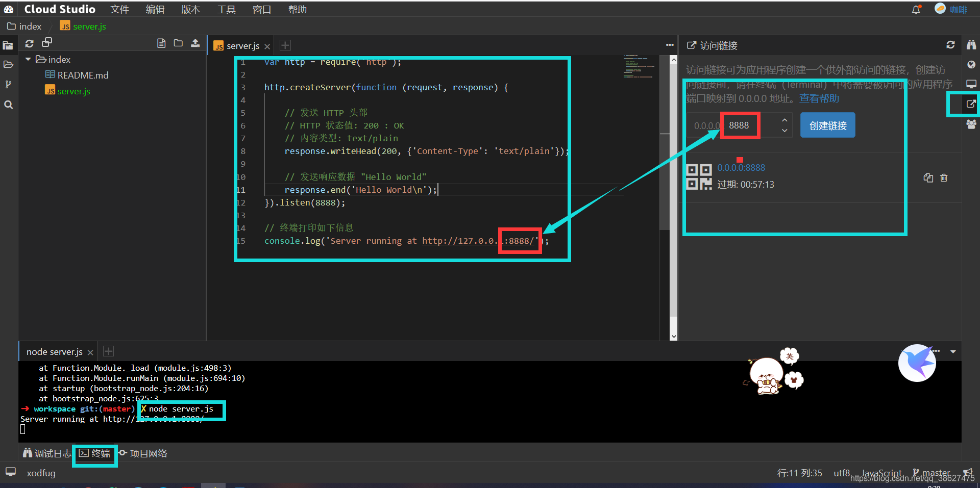The width and height of the screenshot is (980, 488).
Task: Open terminal panel more options
Action: (x=936, y=351)
